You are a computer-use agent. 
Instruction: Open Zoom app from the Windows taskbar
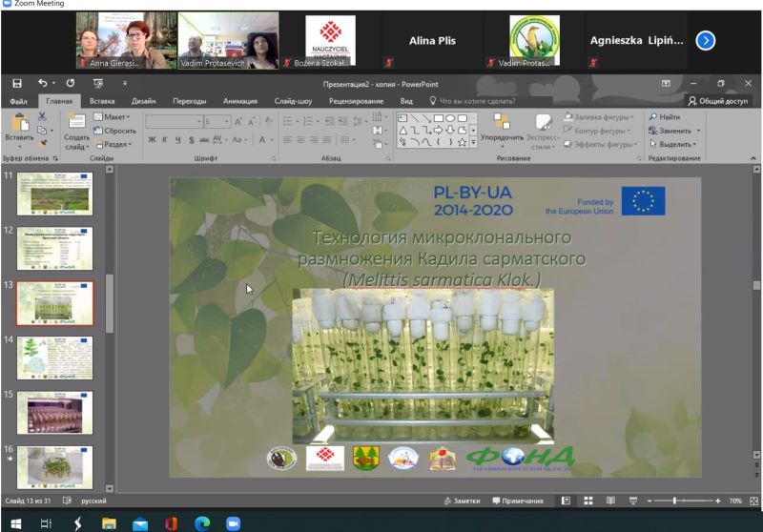(x=233, y=522)
